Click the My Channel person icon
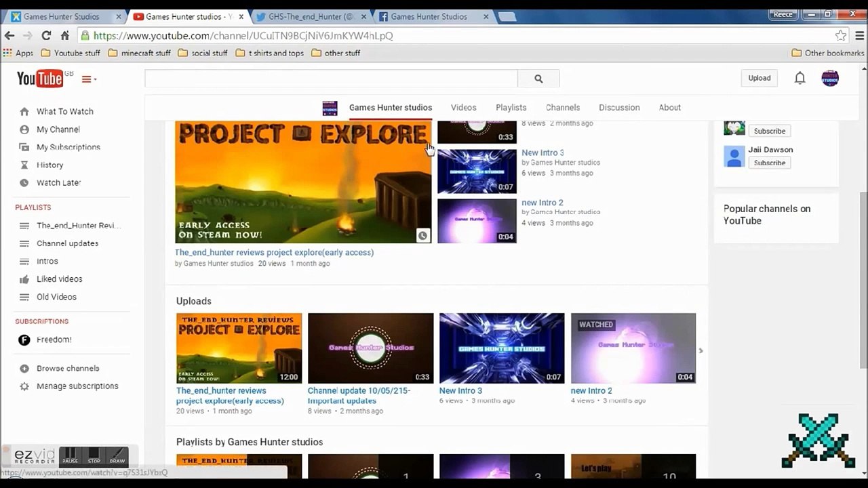Screen dimensions: 868x488 [x=24, y=129]
